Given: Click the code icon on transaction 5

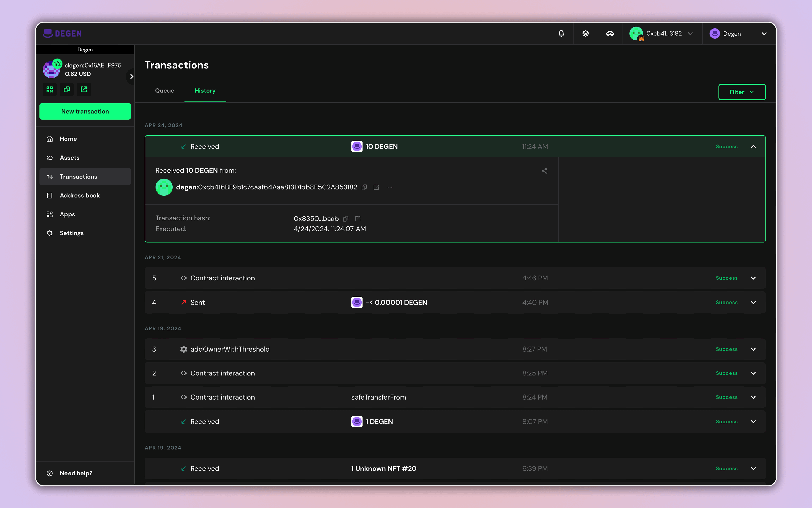Looking at the screenshot, I should pyautogui.click(x=183, y=278).
